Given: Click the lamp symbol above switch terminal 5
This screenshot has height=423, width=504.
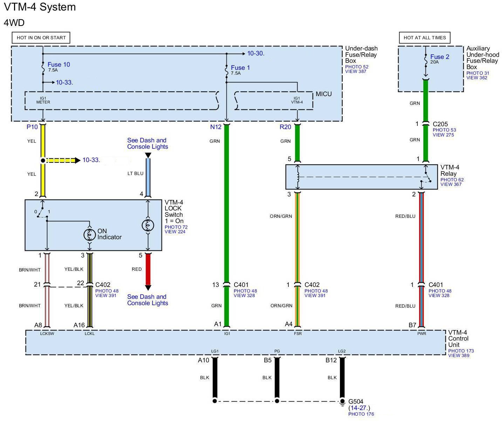Looking at the screenshot, I should (x=148, y=225).
